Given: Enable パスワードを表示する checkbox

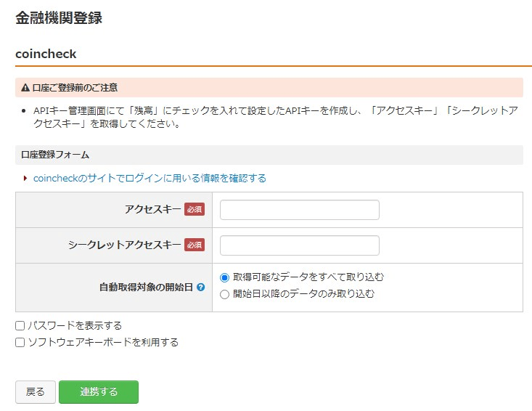Looking at the screenshot, I should [x=20, y=326].
